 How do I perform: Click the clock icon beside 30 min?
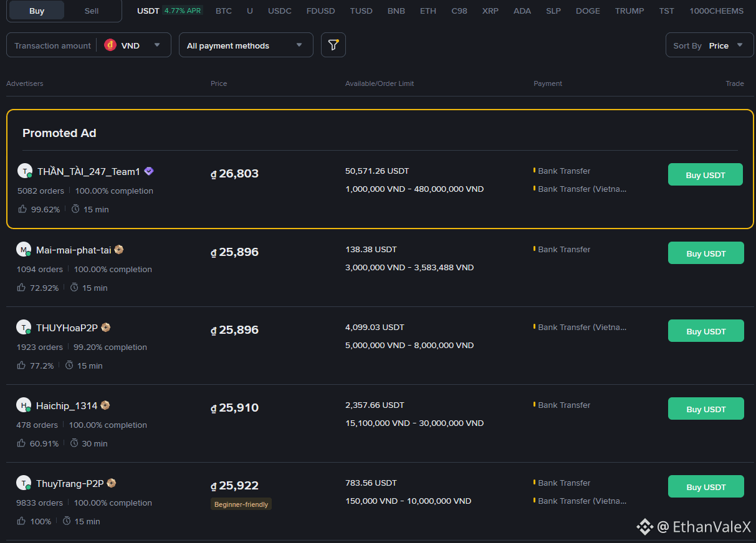click(x=74, y=443)
